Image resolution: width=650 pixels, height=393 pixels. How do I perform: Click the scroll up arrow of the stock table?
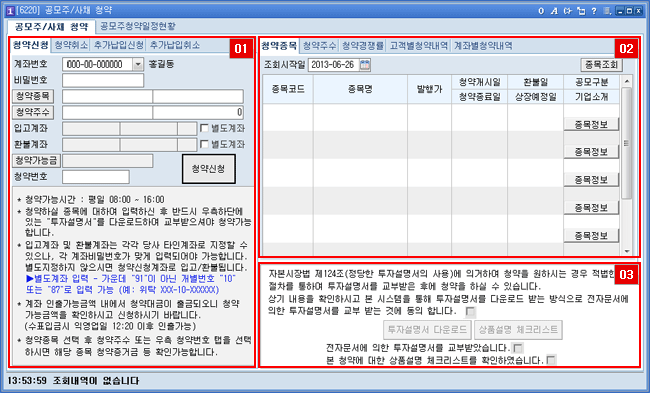pos(626,81)
